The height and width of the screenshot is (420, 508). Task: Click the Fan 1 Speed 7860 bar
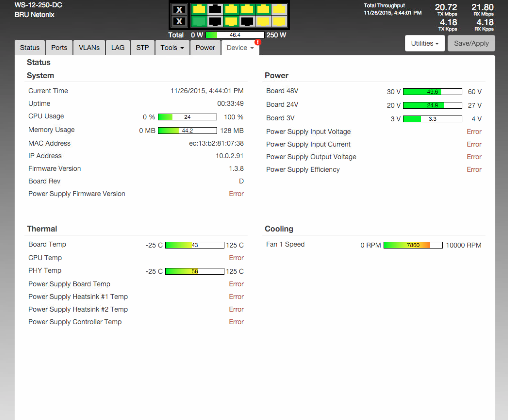tap(413, 245)
